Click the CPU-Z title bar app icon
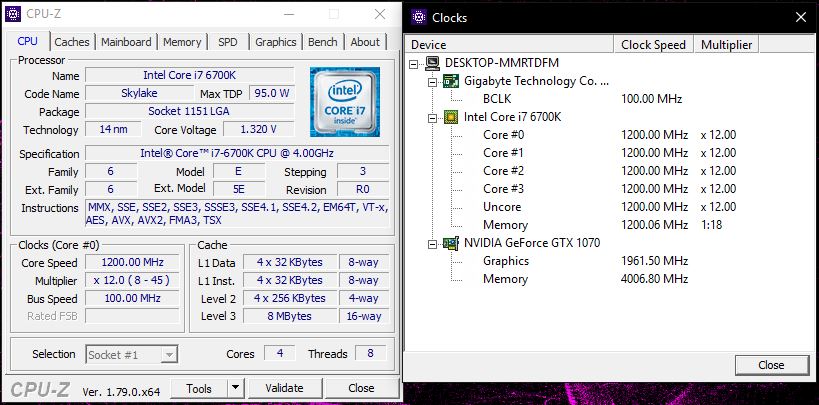Screen dimensions: 819x405 (13, 14)
